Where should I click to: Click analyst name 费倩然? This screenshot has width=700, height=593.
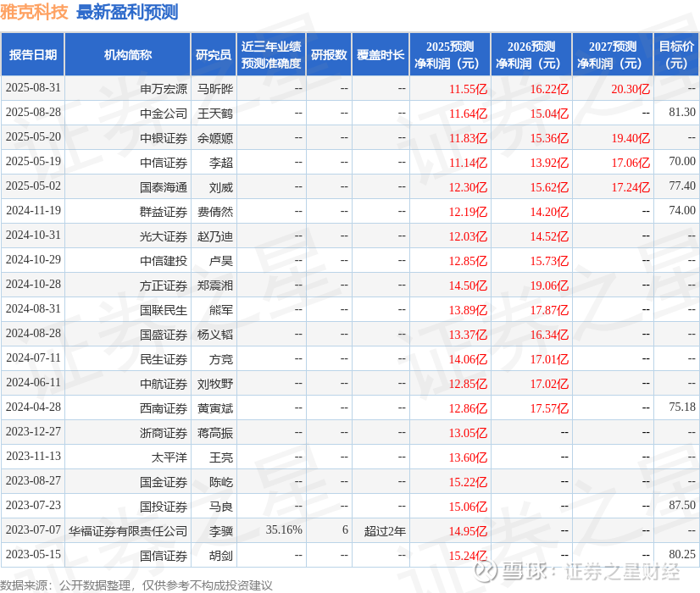point(215,212)
